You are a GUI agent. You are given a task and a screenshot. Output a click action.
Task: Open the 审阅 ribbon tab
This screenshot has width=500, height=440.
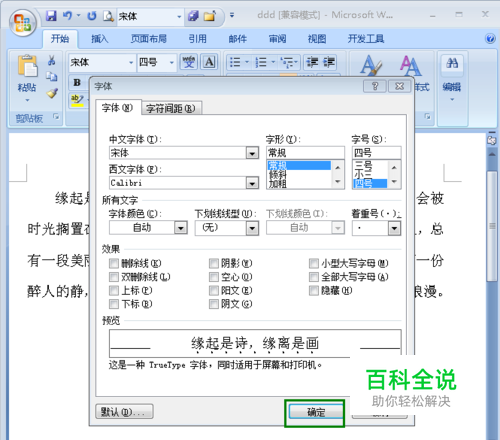pyautogui.click(x=277, y=39)
